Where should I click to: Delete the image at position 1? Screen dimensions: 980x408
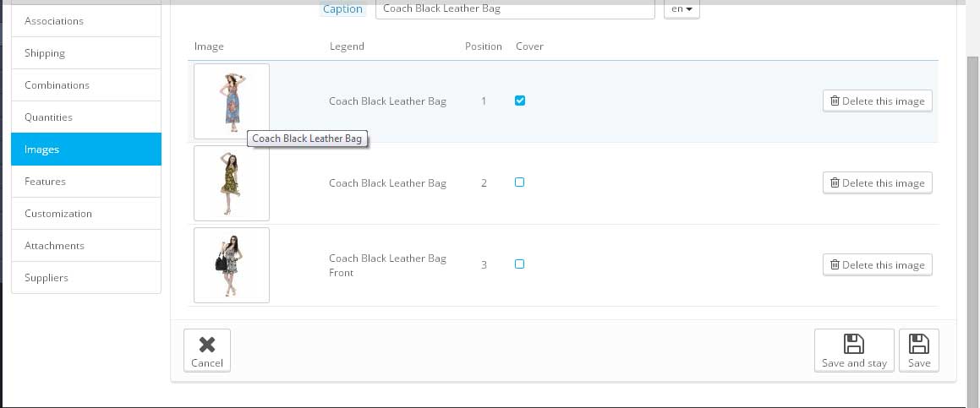(x=878, y=101)
